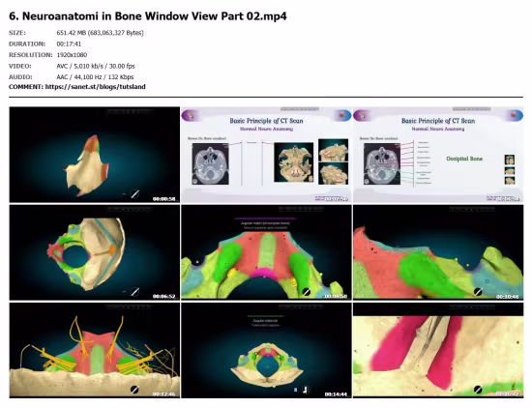Click the purple logo in the first slide's top-left corner

[x=191, y=116]
